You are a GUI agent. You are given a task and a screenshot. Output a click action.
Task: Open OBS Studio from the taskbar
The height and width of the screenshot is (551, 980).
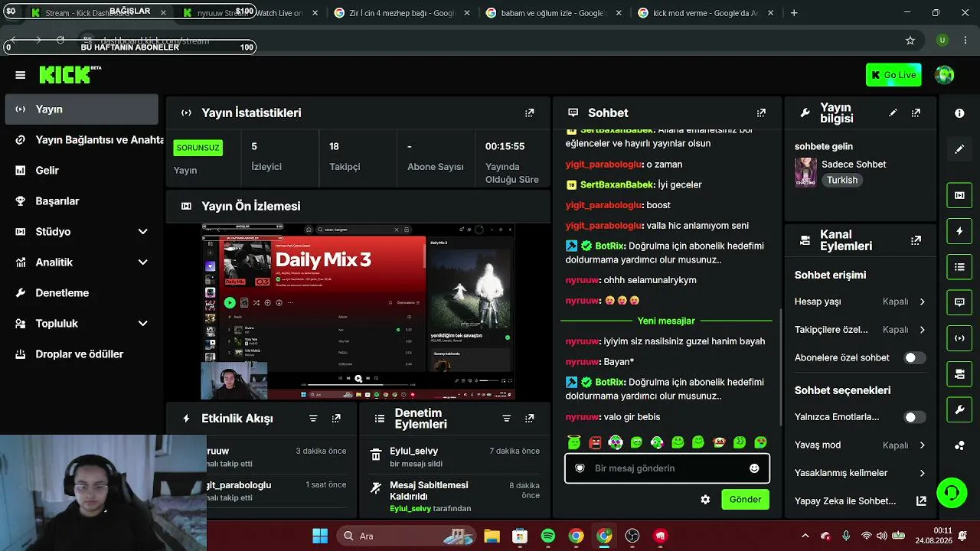[632, 536]
